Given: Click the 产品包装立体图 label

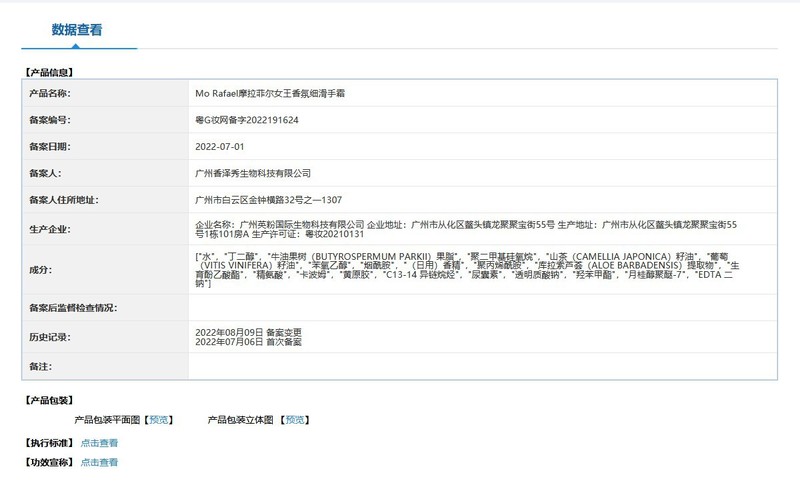Looking at the screenshot, I should 240,420.
